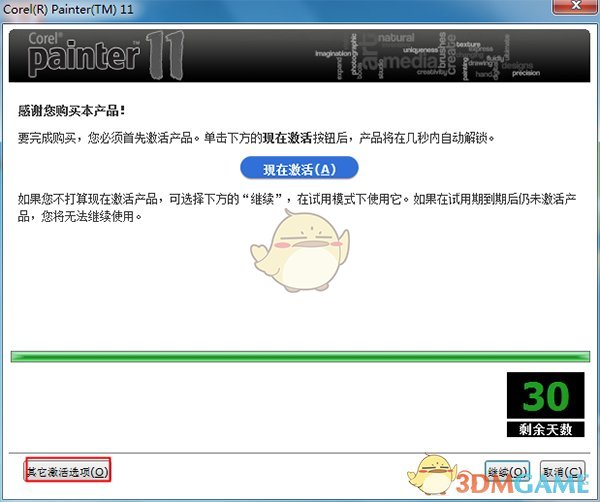Click the 继续(O) continue button
The image size is (600, 502).
click(507, 472)
